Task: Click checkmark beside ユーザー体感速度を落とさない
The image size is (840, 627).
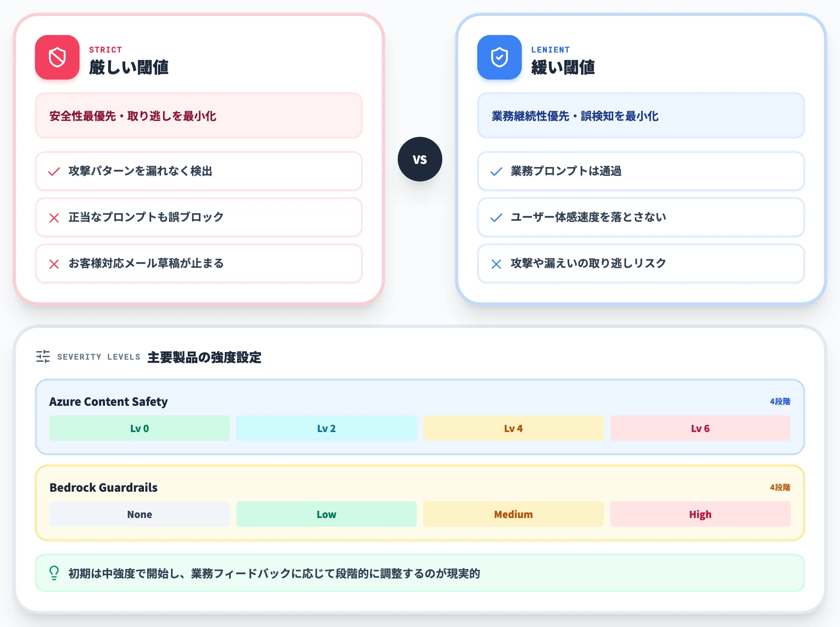Action: tap(496, 218)
